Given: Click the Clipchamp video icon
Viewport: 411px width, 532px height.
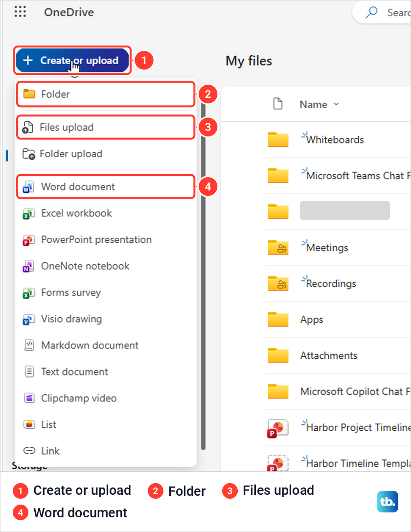Looking at the screenshot, I should [x=29, y=398].
